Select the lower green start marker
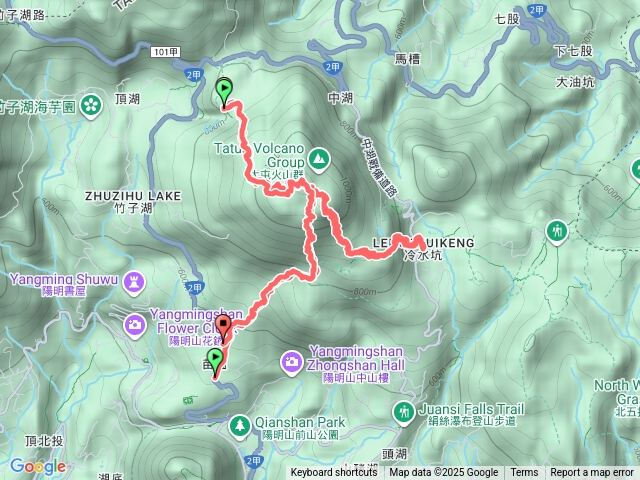Screen dimensions: 640x480 pos(215,362)
